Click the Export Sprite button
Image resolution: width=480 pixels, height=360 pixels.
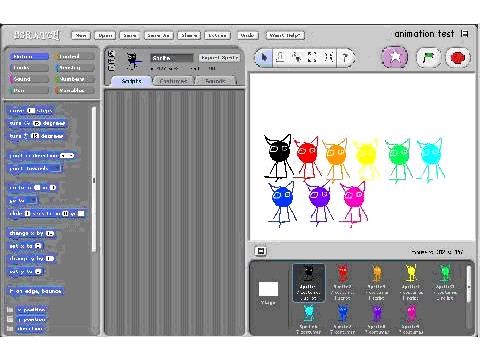(220, 58)
